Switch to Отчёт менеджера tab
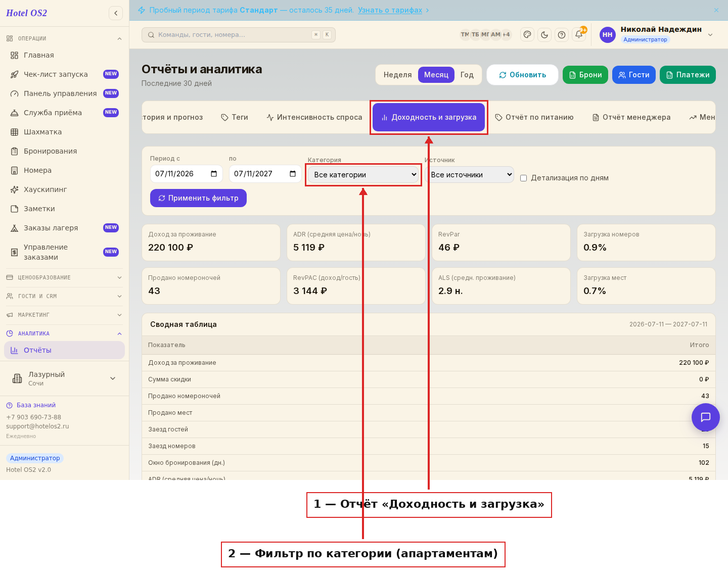This screenshot has height=579, width=728. point(631,117)
